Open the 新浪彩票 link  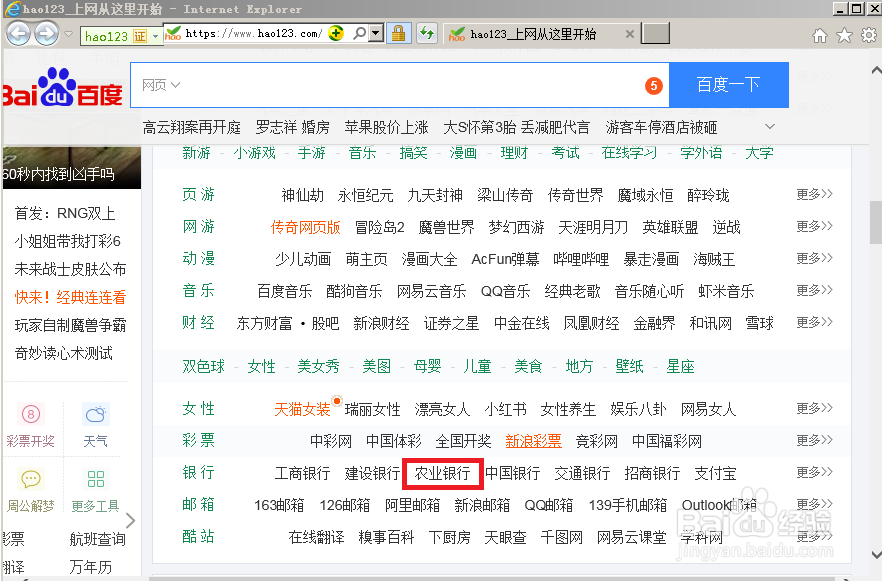coord(533,442)
